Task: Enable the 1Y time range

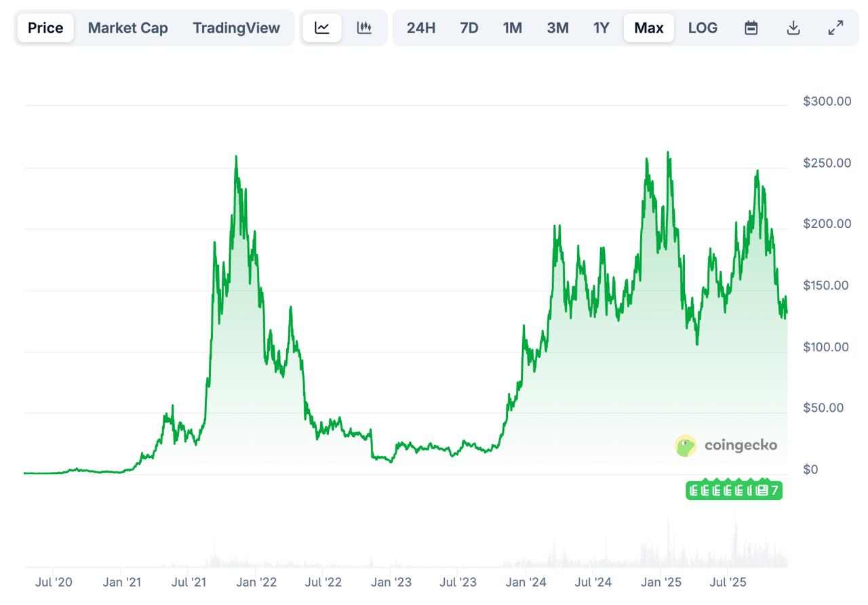Action: 601,28
